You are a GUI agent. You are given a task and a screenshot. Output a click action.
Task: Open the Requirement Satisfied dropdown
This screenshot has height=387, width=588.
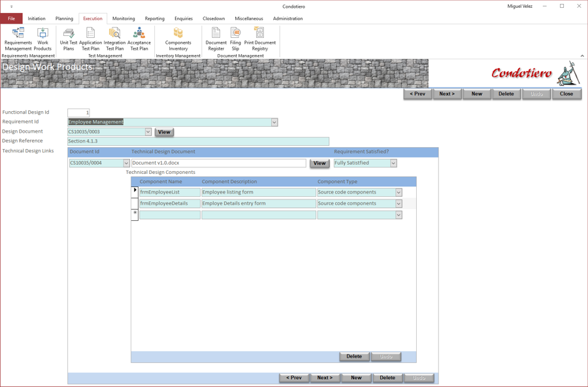coord(393,163)
